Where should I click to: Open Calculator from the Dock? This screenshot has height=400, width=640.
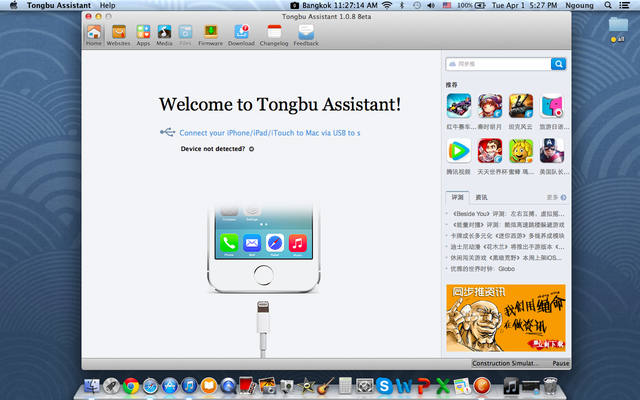coord(345,386)
